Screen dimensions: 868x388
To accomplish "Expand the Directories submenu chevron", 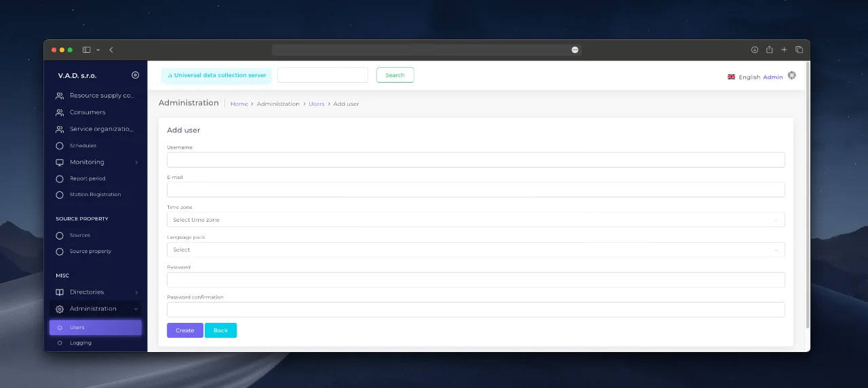I will click(x=136, y=292).
